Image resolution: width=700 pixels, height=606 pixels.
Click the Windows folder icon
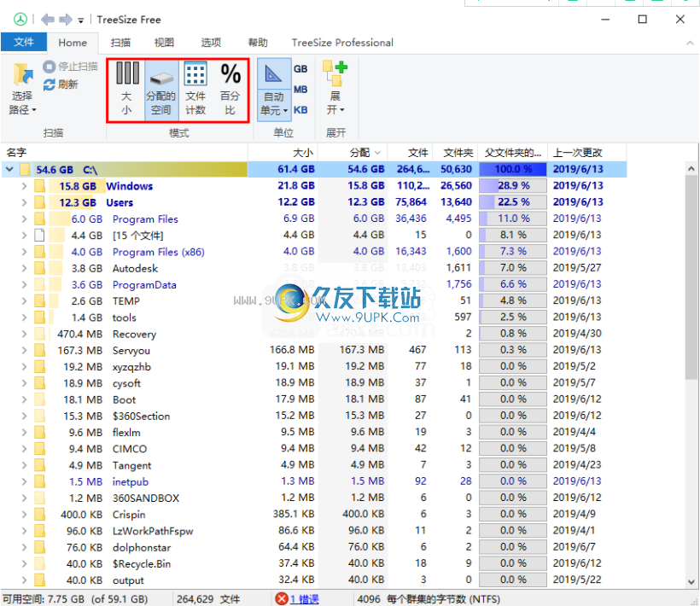click(x=40, y=186)
